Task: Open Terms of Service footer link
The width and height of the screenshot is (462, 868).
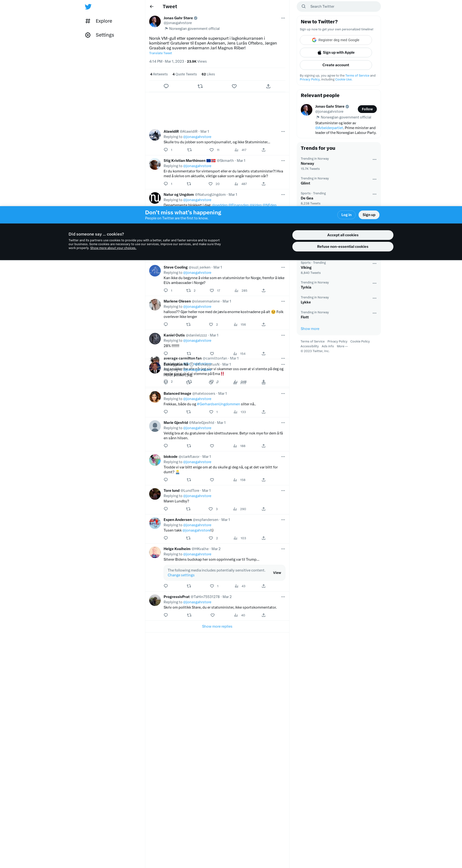Action: pyautogui.click(x=313, y=342)
